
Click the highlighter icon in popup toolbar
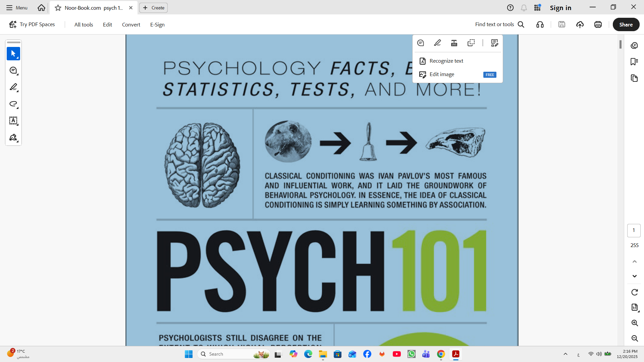click(437, 43)
